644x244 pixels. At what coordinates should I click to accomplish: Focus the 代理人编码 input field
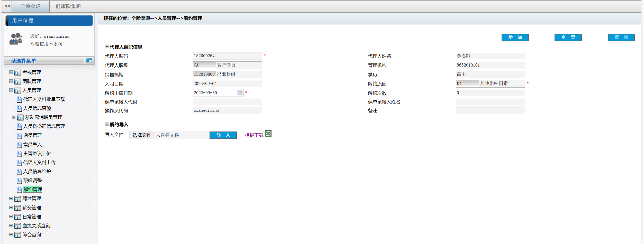click(228, 56)
